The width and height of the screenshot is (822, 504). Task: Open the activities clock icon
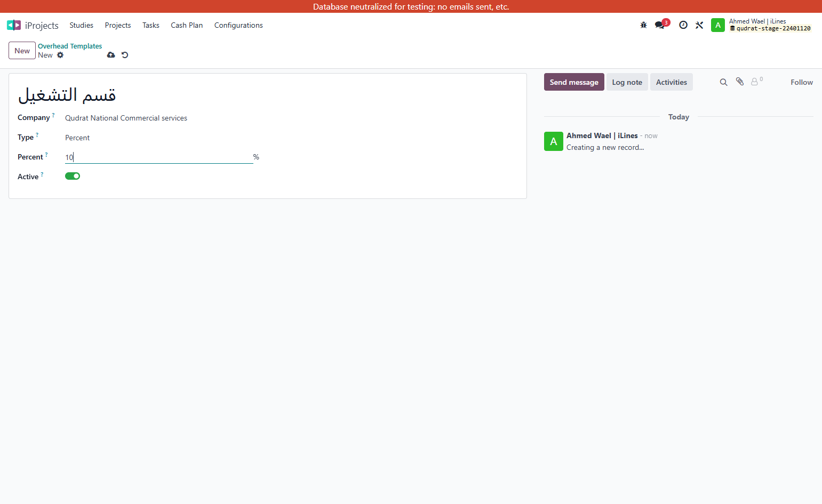[x=683, y=25]
